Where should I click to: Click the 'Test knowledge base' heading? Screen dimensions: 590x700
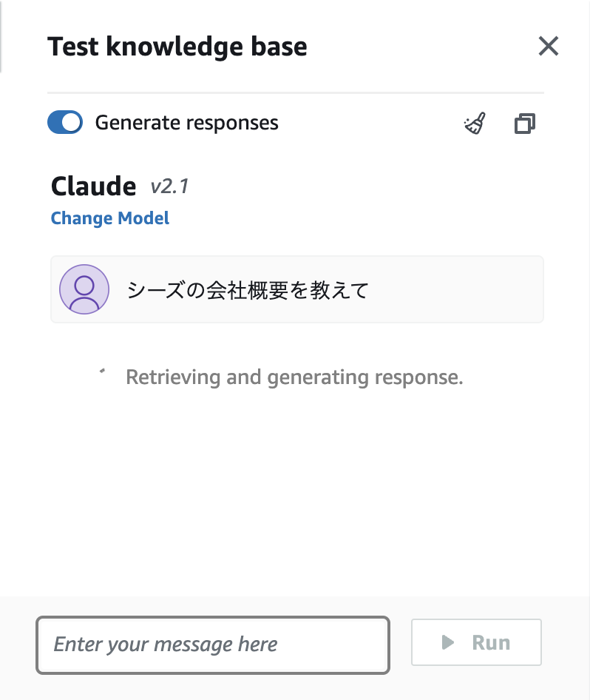[177, 47]
